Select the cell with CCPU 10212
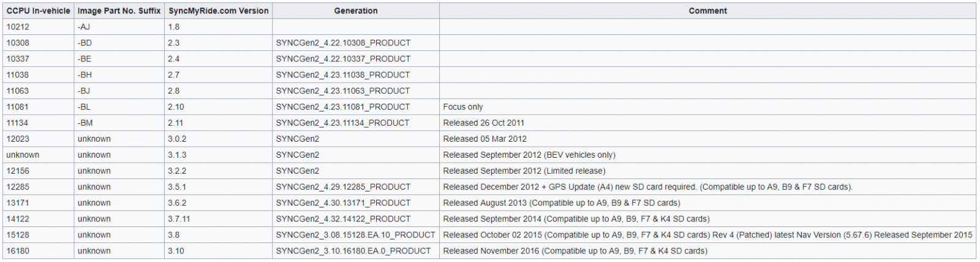The image size is (980, 262). [38, 27]
